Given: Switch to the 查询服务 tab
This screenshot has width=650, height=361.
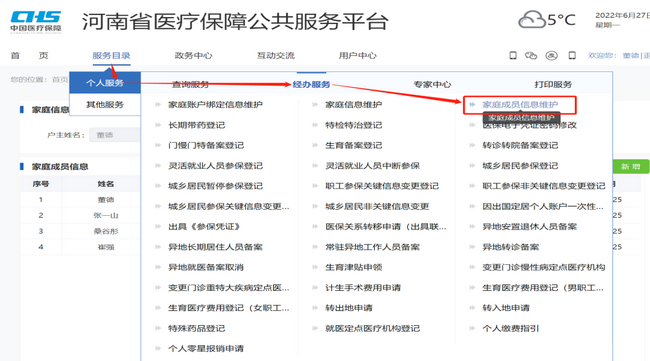Looking at the screenshot, I should point(190,85).
